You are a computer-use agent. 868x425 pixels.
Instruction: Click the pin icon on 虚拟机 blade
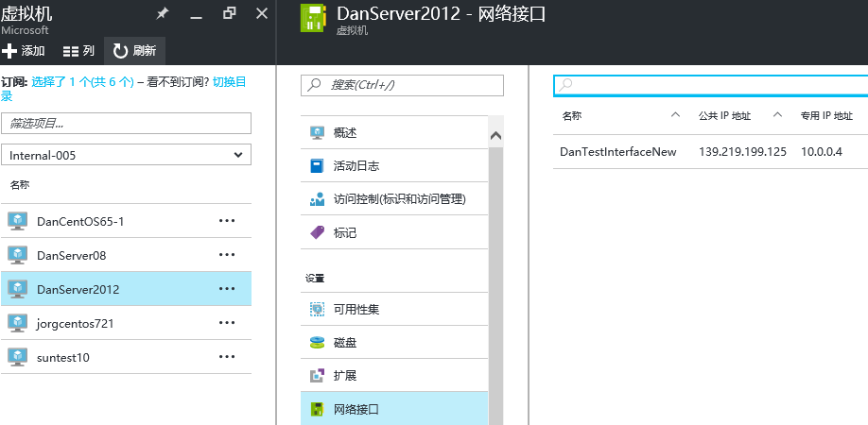(163, 14)
